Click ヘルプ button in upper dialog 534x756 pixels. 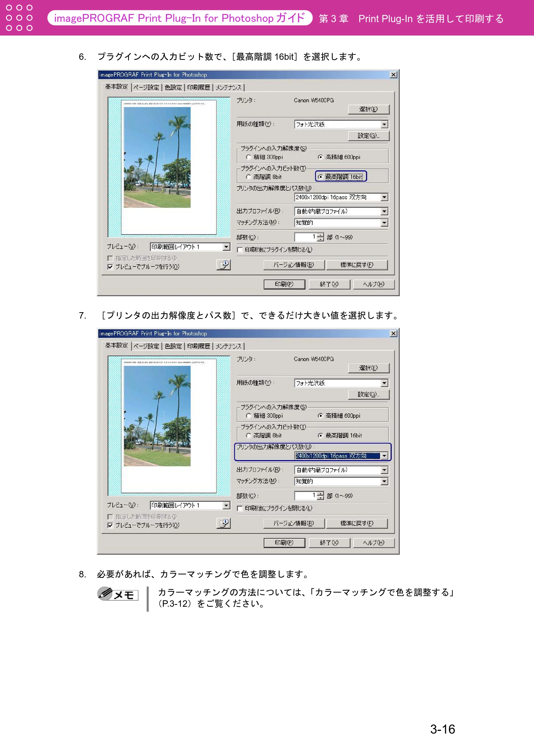[374, 284]
